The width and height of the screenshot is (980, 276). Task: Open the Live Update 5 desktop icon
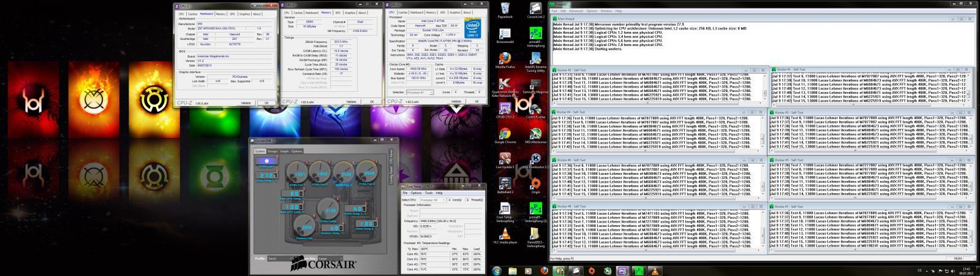(505, 161)
